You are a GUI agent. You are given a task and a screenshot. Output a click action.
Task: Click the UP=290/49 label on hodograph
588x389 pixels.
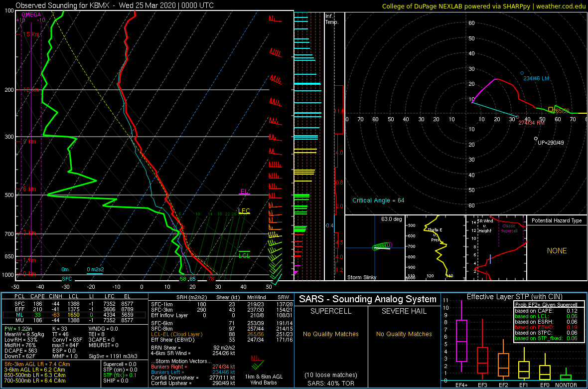550,143
